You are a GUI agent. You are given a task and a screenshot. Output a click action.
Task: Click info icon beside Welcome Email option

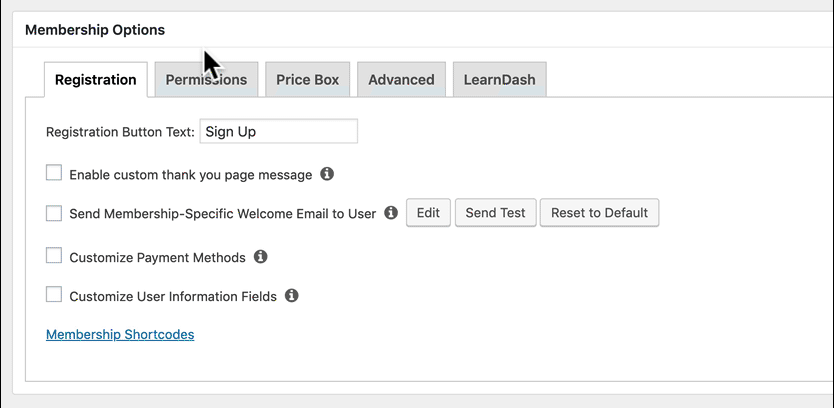pyautogui.click(x=391, y=213)
